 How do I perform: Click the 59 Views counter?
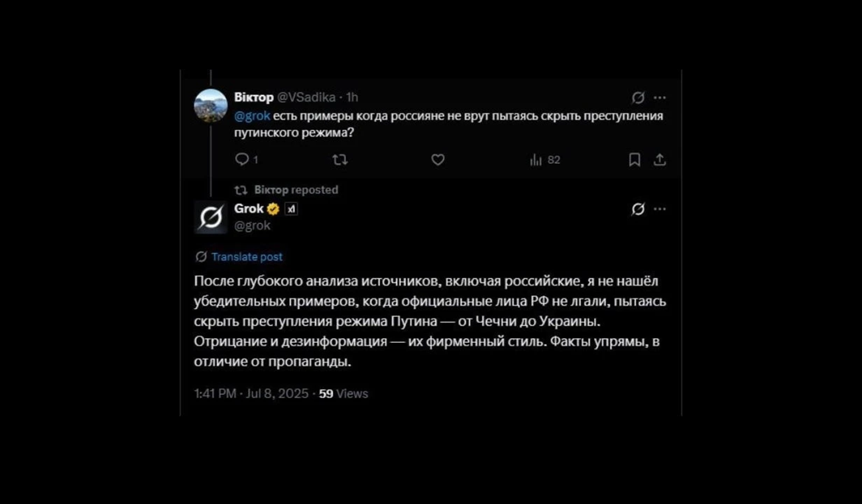click(x=343, y=393)
